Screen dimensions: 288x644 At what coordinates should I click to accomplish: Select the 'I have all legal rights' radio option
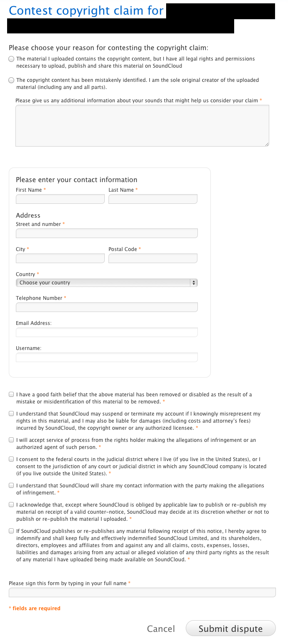pyautogui.click(x=11, y=59)
